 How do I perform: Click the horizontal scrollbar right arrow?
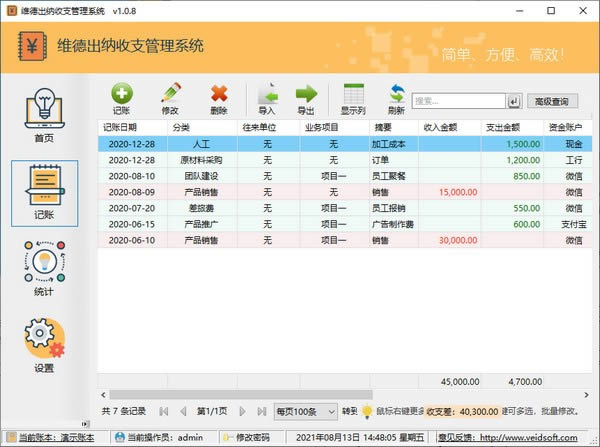point(586,395)
